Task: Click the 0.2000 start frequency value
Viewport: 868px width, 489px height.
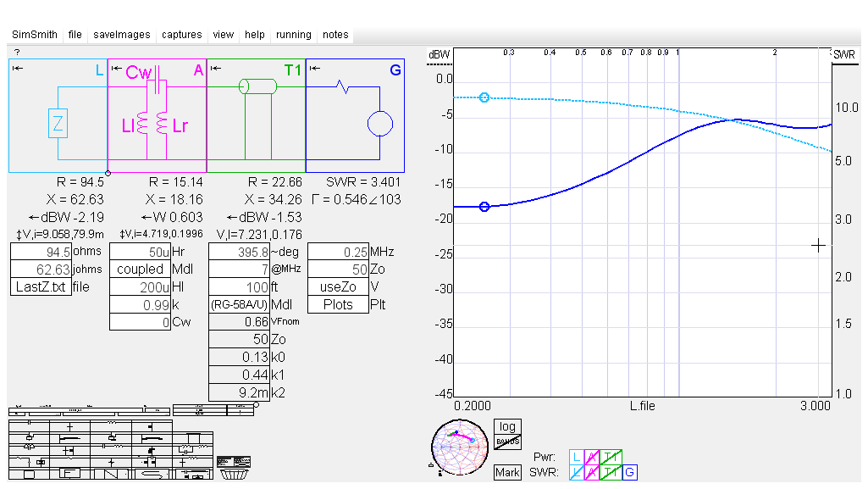Action: 473,406
